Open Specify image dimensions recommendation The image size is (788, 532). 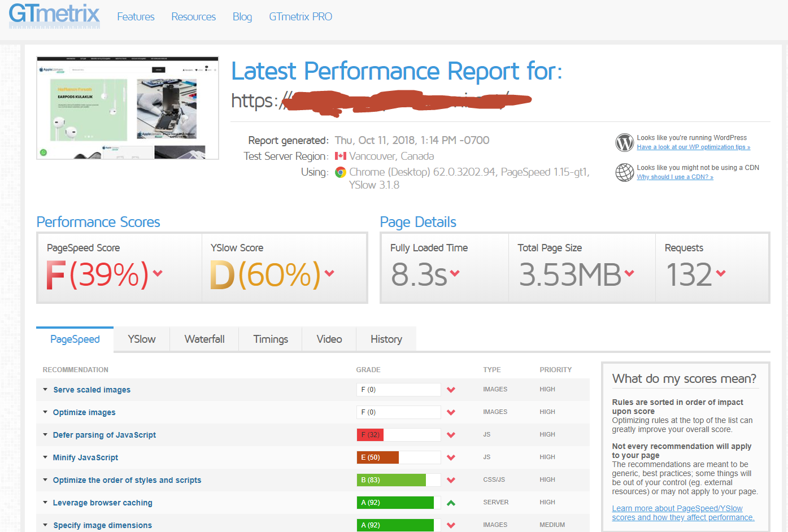click(102, 525)
